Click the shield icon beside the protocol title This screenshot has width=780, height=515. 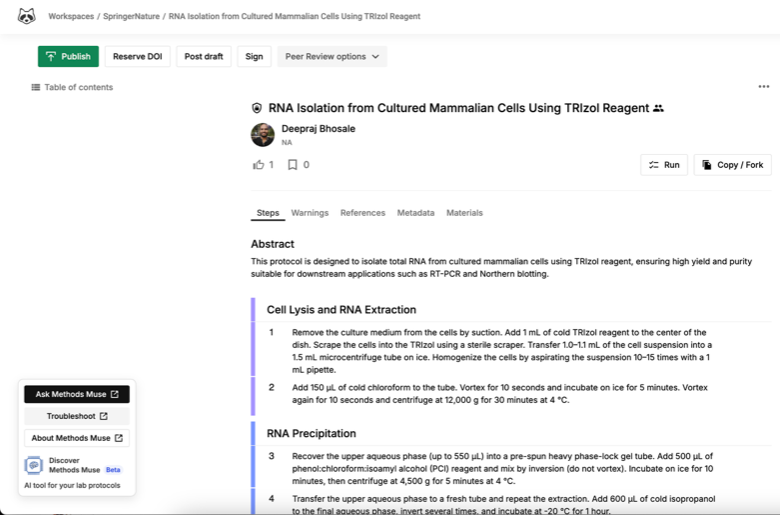click(x=257, y=109)
